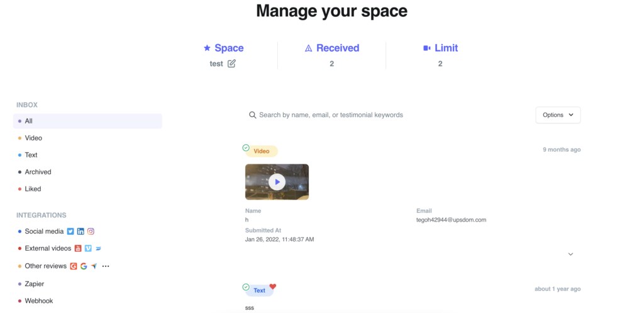
Task: Click the Received heading
Action: point(338,48)
